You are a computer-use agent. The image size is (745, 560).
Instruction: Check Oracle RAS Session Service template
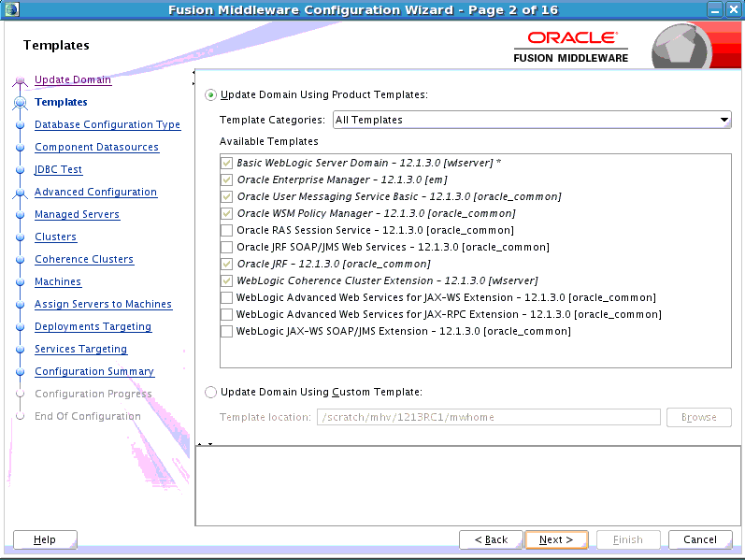coord(227,231)
